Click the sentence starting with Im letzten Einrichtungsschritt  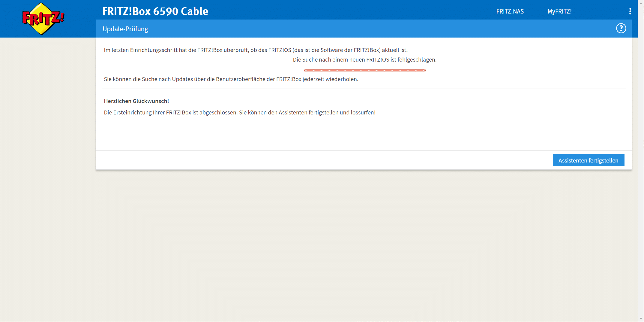256,50
